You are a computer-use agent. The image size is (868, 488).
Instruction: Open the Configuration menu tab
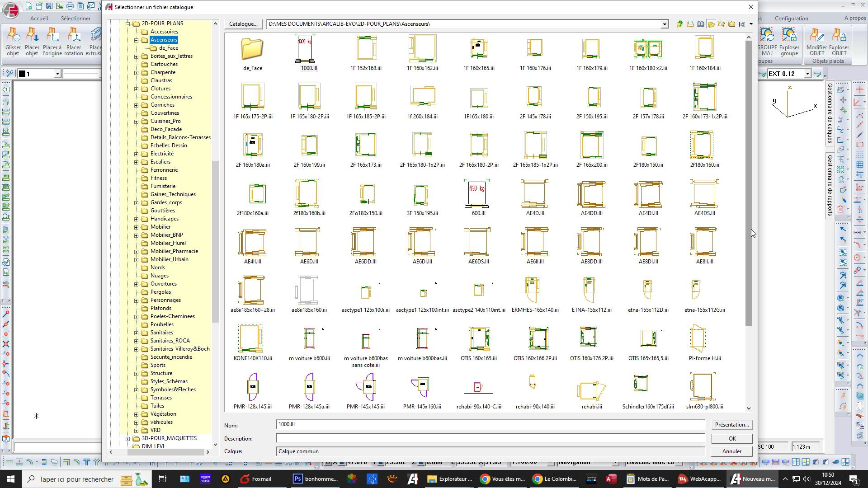(x=791, y=19)
